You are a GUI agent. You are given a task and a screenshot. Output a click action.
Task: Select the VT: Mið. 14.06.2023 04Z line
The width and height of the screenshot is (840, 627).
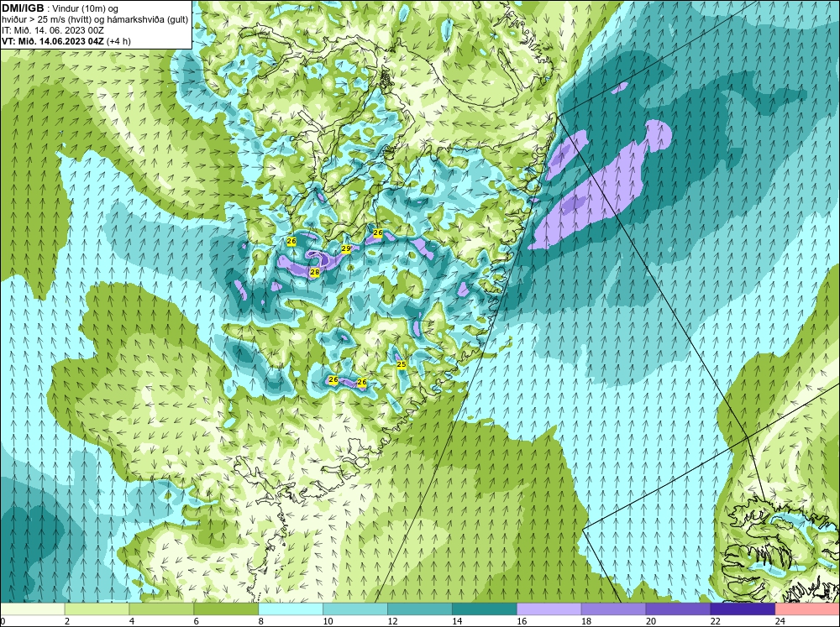coord(54,41)
